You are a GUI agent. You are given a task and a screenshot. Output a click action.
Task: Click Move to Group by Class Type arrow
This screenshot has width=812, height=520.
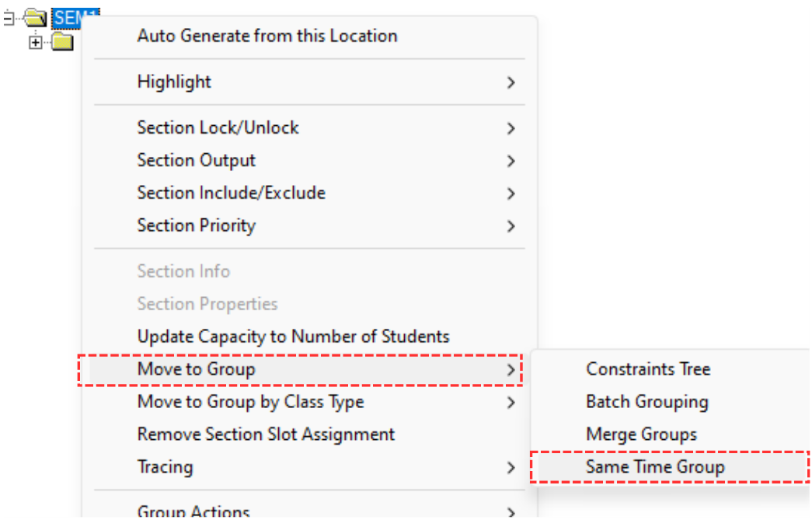point(511,403)
